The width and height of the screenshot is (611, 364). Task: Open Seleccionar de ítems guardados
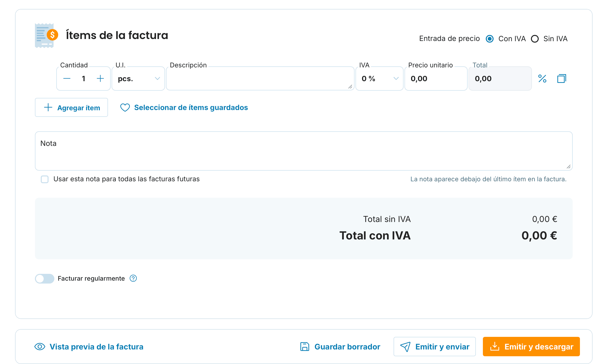tap(184, 107)
